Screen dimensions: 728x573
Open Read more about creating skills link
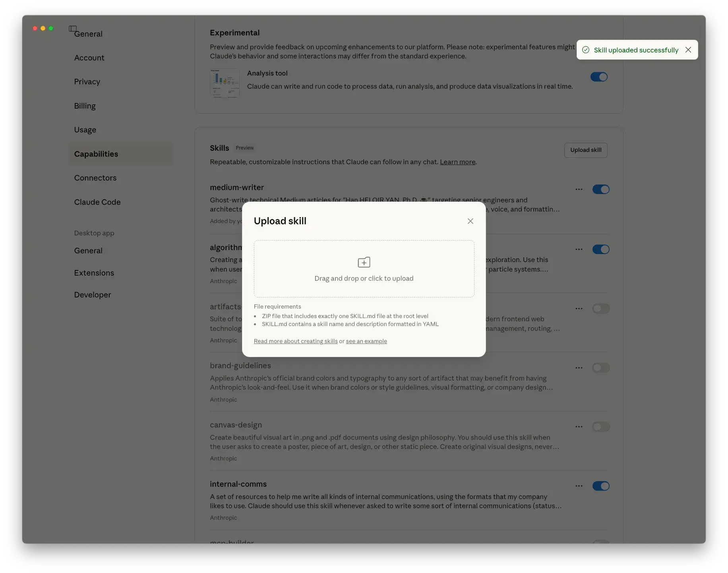[296, 341]
